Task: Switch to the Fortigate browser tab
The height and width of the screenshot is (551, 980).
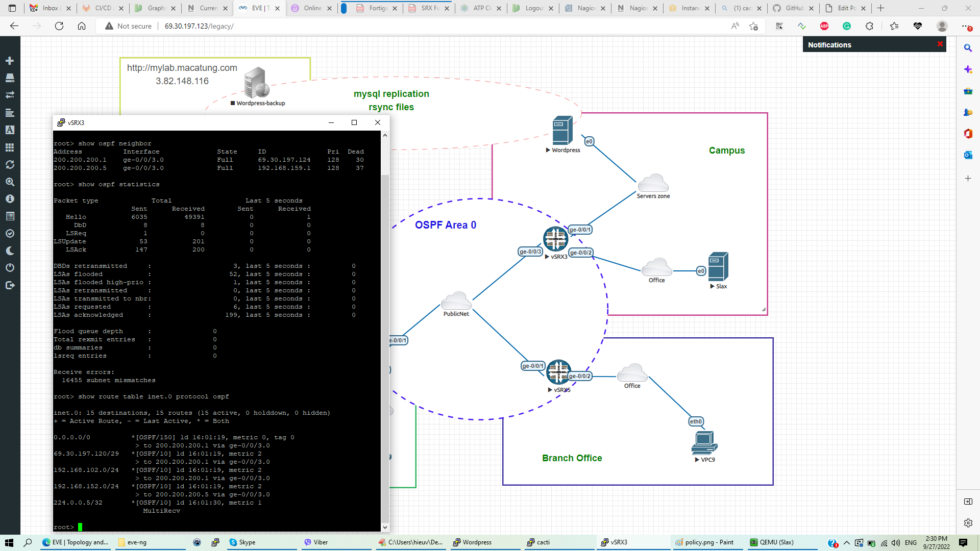Action: (x=378, y=8)
